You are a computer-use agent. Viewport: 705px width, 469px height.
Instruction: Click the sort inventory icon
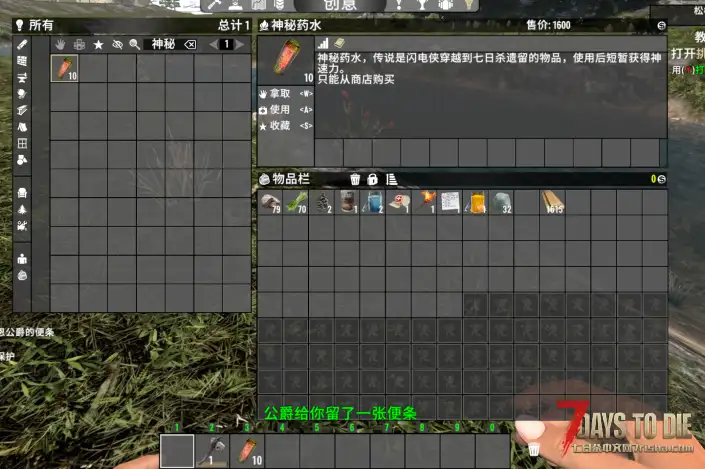(391, 179)
